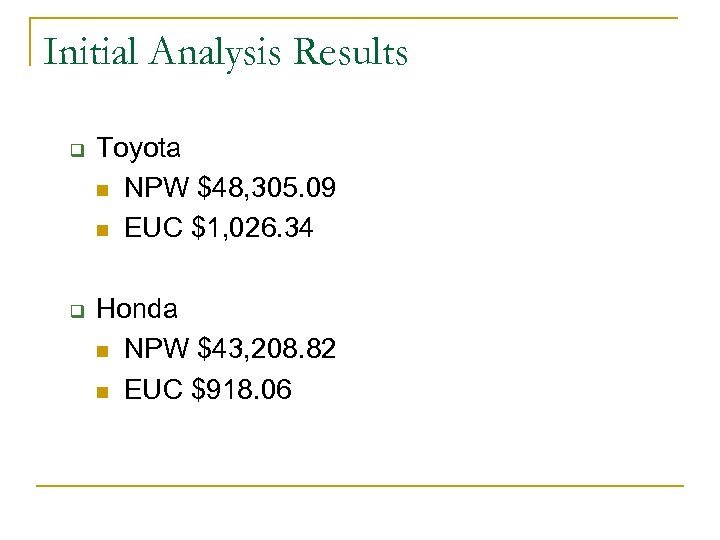Select the $43,208.82 amount
720x540 pixels.
(x=267, y=349)
